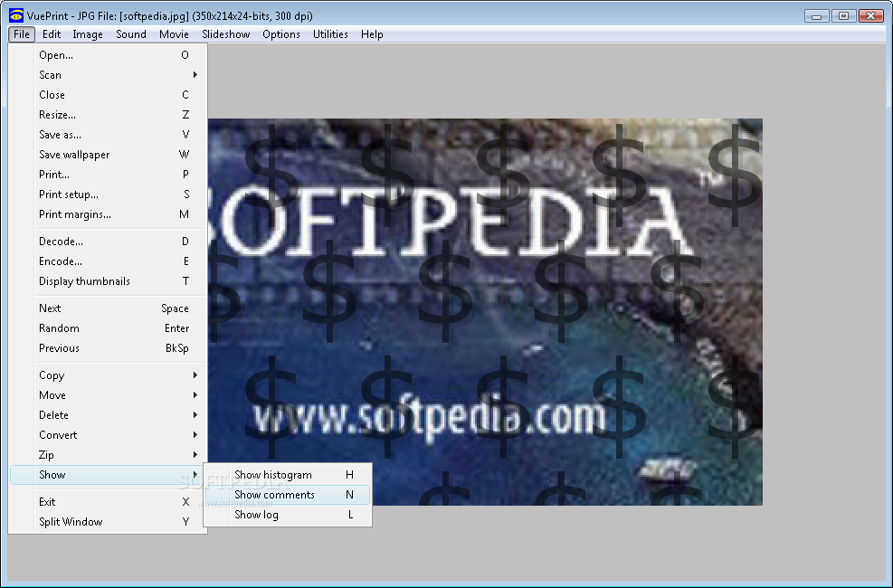
Task: Expand the Scan submenu
Action: click(x=109, y=75)
